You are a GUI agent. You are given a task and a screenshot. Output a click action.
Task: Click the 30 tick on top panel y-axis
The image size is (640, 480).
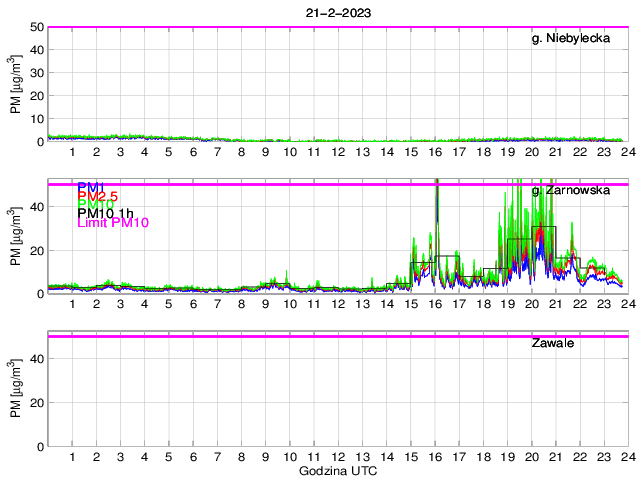(37, 73)
